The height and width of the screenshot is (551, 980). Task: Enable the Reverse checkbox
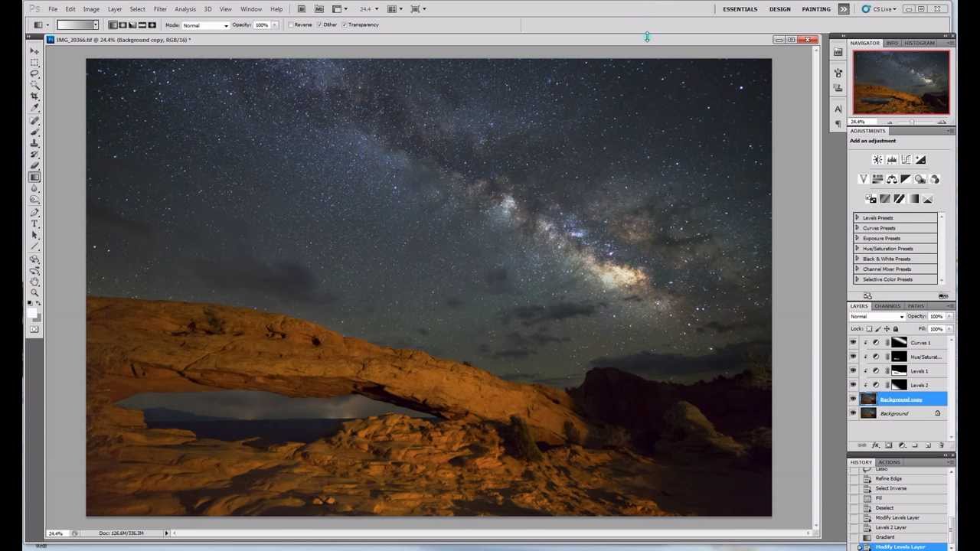coord(291,24)
